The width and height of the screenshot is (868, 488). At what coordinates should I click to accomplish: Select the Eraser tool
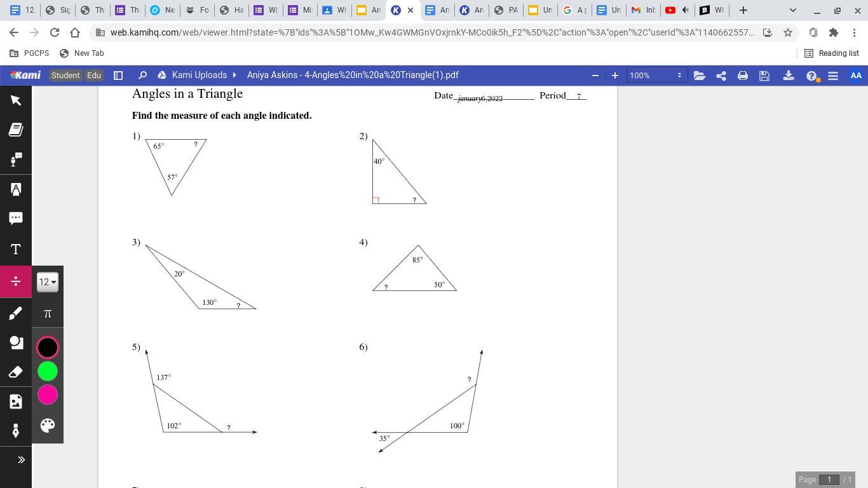point(16,372)
